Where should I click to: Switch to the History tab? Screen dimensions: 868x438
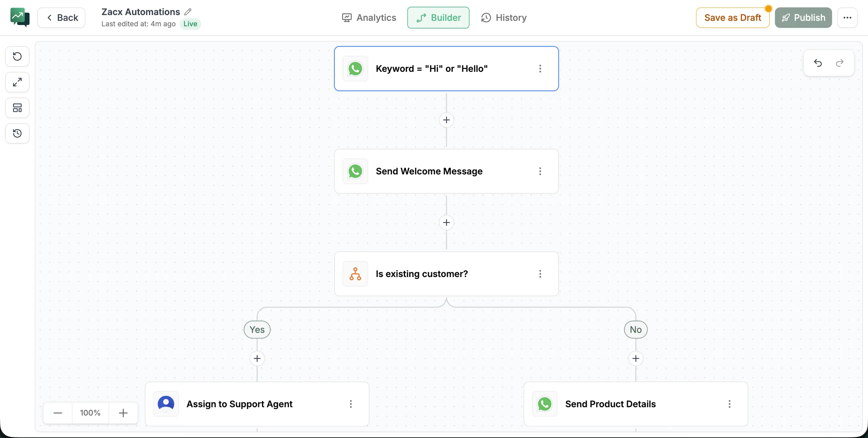503,18
